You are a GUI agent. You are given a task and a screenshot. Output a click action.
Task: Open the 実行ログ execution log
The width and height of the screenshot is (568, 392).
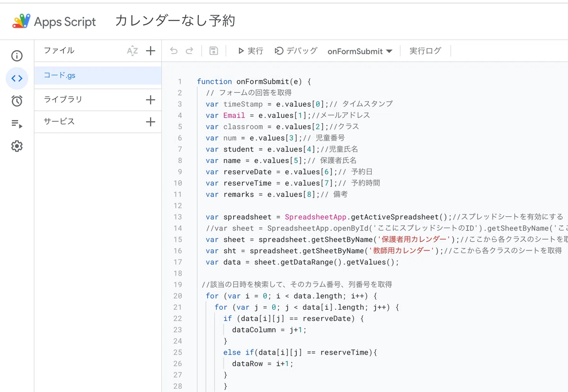[425, 51]
